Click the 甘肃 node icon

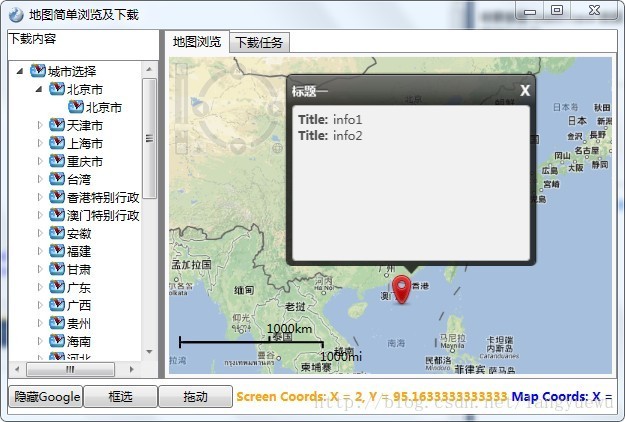click(x=57, y=269)
